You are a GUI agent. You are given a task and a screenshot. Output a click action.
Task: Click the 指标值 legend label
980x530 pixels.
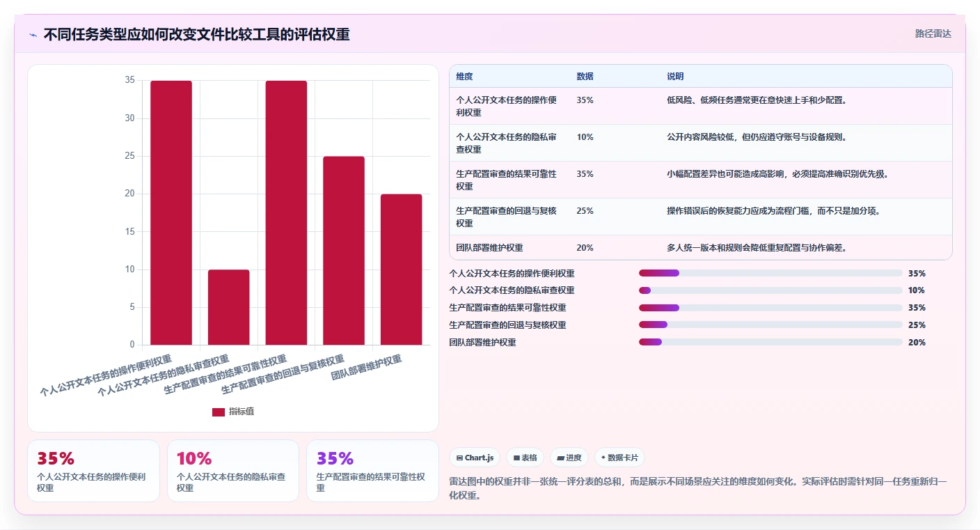242,412
